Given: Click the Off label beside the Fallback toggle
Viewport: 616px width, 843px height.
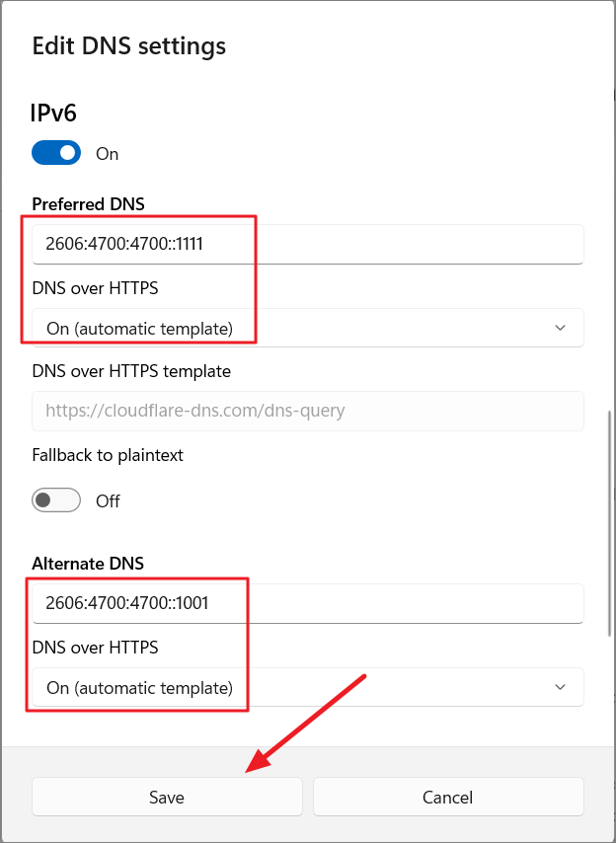Looking at the screenshot, I should (x=108, y=501).
